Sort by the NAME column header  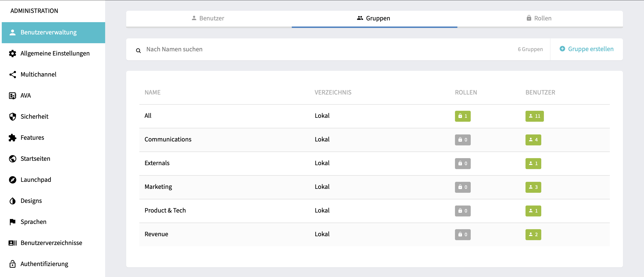pos(152,93)
